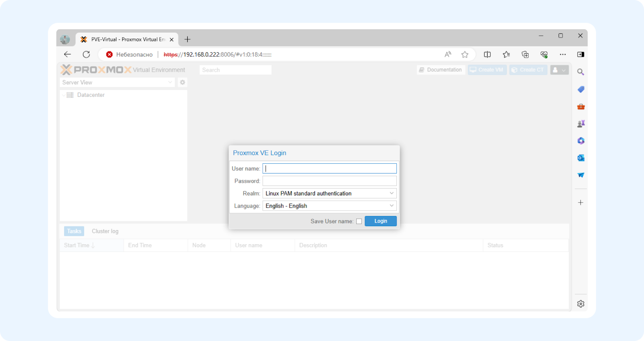Reload the page with refresh icon
This screenshot has height=341, width=644.
(86, 54)
